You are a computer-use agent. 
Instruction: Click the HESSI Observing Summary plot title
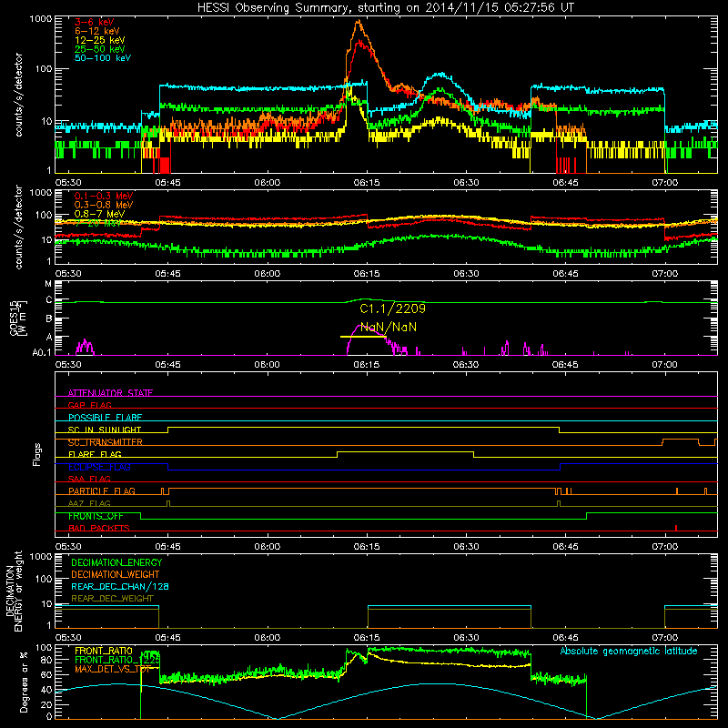pos(386,7)
